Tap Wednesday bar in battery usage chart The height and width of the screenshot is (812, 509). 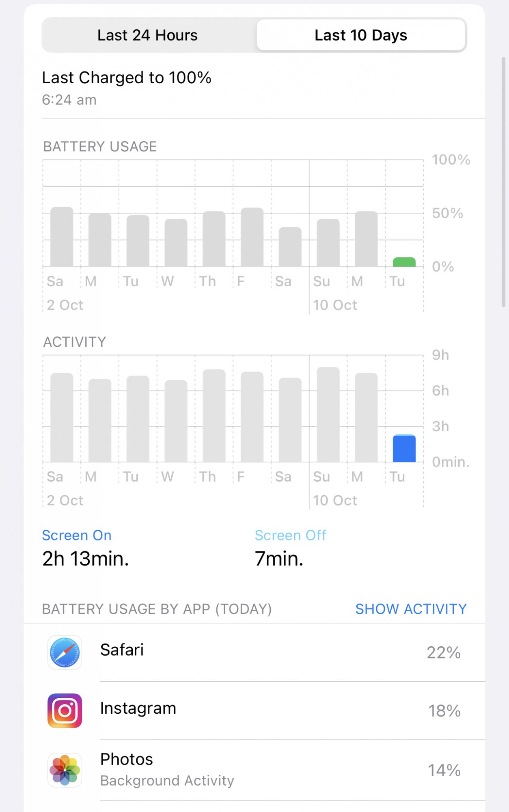coord(176,243)
